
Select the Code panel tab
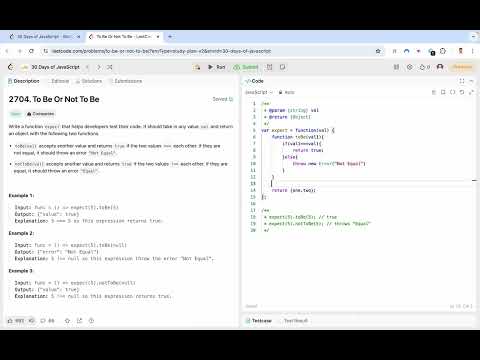pyautogui.click(x=254, y=81)
